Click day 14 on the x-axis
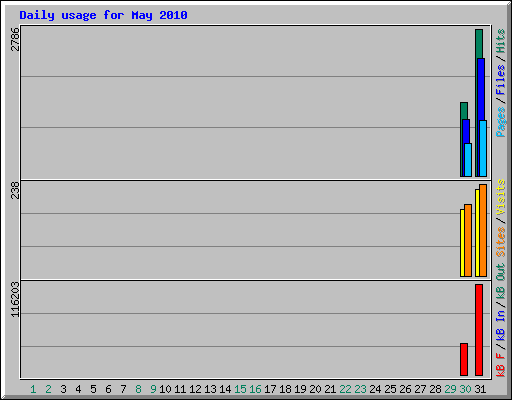 click(225, 389)
